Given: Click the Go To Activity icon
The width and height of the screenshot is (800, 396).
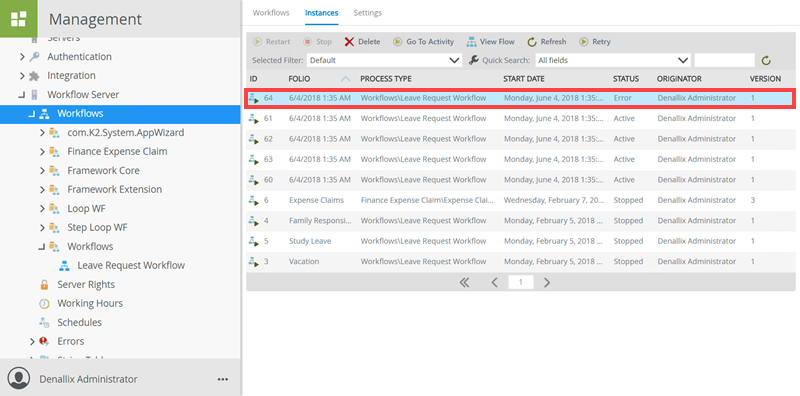Looking at the screenshot, I should (x=397, y=42).
